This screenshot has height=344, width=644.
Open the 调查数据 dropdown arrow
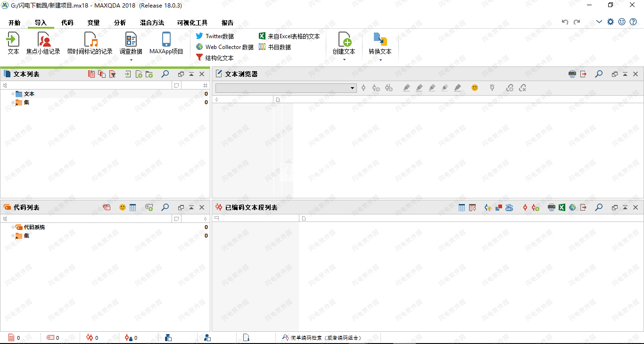pos(131,60)
